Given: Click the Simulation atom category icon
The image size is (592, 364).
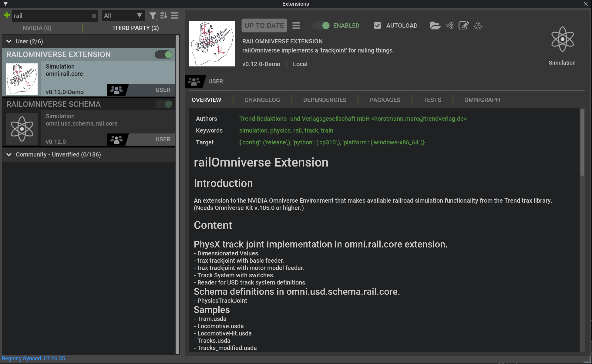Looking at the screenshot, I should [x=563, y=39].
